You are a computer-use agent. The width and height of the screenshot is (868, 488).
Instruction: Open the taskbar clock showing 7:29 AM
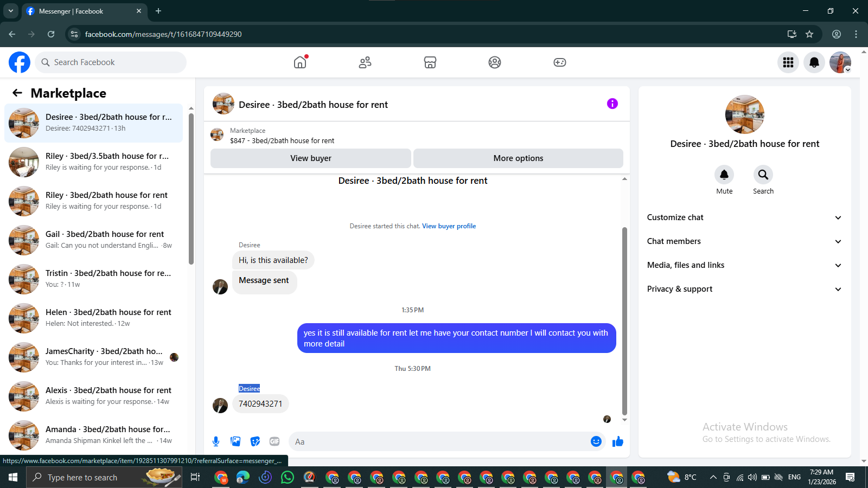(821, 477)
